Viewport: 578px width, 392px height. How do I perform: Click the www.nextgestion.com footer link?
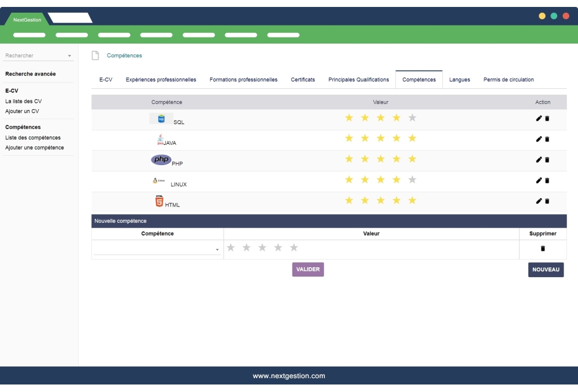pyautogui.click(x=289, y=375)
